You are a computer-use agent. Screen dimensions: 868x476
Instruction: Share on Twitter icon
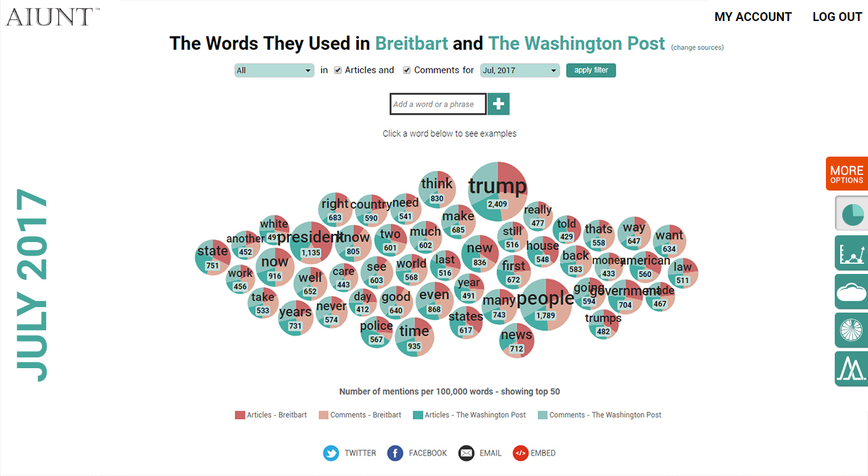(331, 453)
